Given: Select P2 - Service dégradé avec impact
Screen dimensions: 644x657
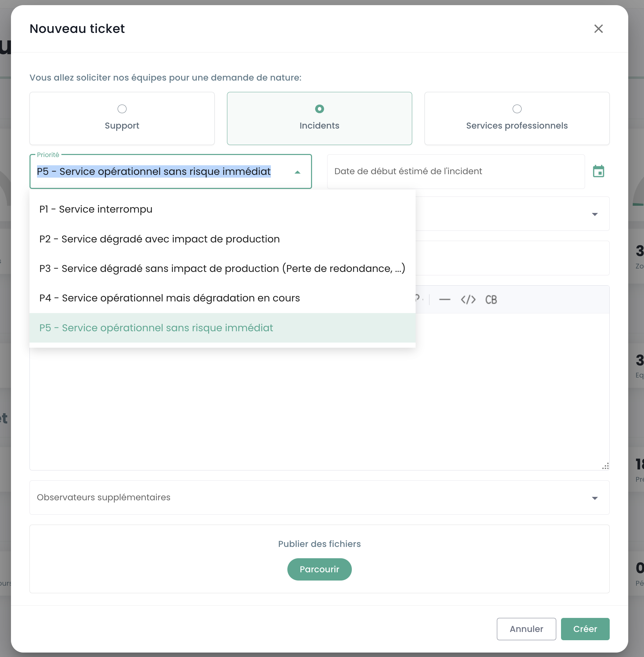Looking at the screenshot, I should tap(159, 239).
